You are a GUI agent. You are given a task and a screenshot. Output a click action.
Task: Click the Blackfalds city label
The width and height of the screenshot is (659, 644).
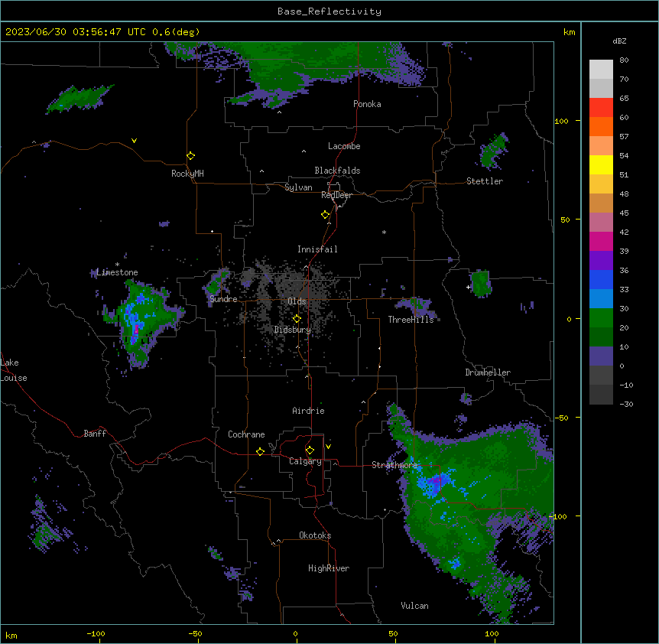337,171
